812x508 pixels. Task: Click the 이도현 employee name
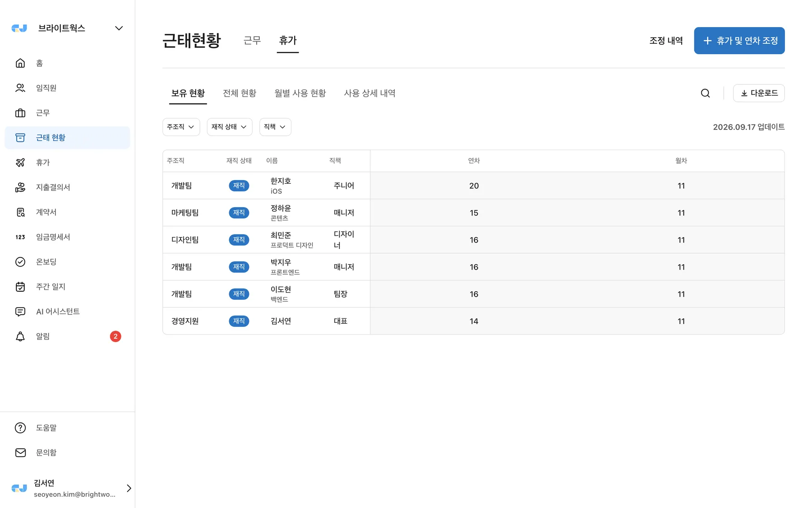click(x=281, y=289)
